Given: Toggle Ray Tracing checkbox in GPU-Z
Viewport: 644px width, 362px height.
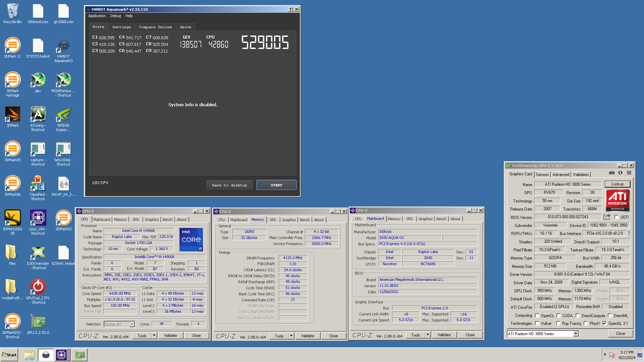Looking at the screenshot, I should pos(558,323).
